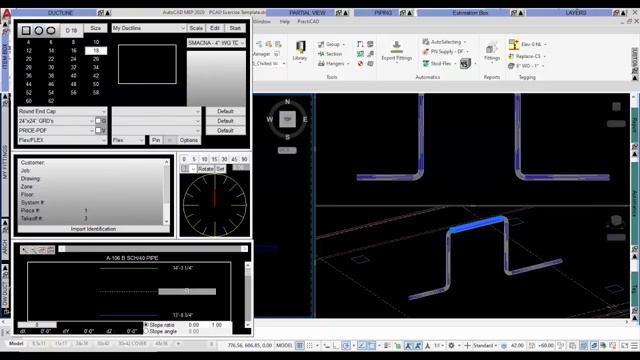Open the 24"x24" GRD's dropdown
Screen dimensions: 640x360
(56, 121)
